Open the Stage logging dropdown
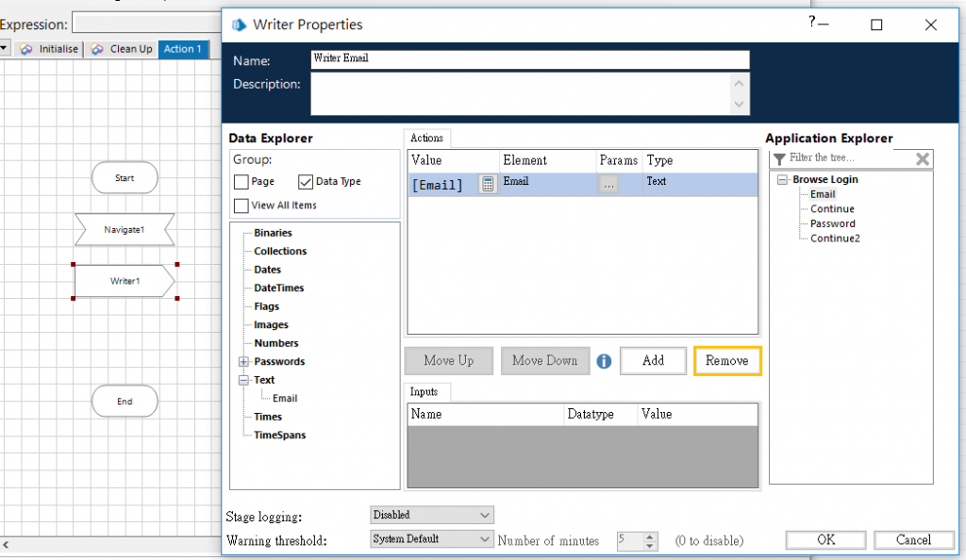This screenshot has width=966, height=560. [x=431, y=515]
